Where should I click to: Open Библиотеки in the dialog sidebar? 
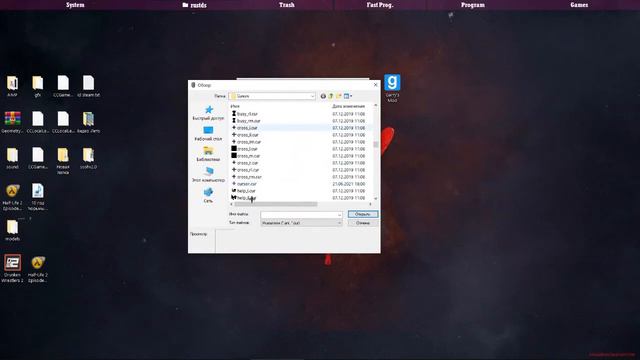click(208, 154)
